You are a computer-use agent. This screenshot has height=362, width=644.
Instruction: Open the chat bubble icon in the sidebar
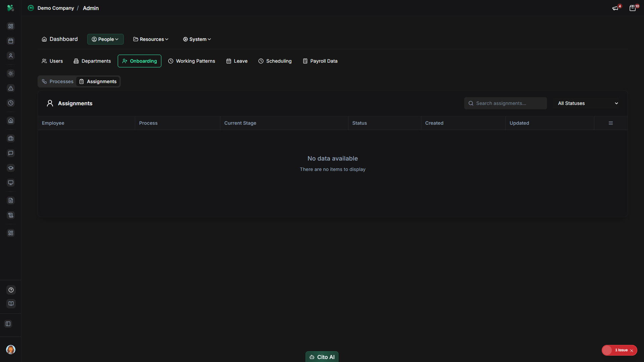(11, 153)
